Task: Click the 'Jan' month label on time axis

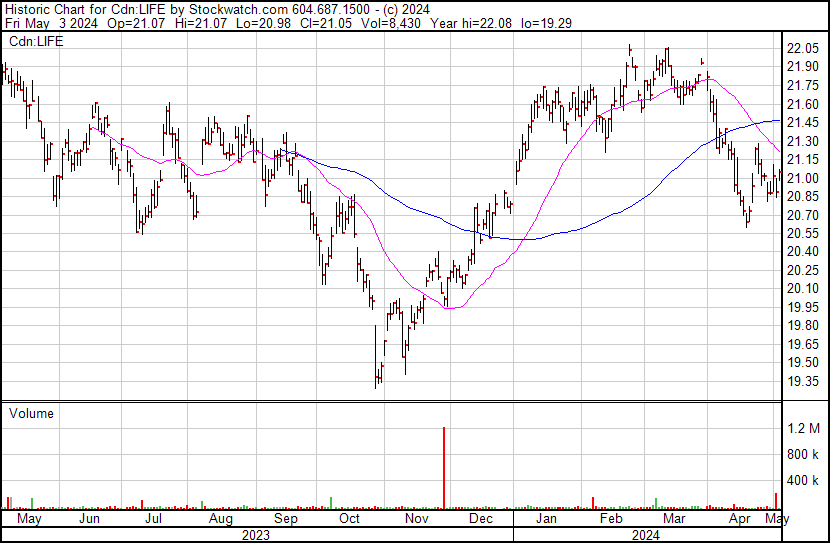Action: pos(546,519)
